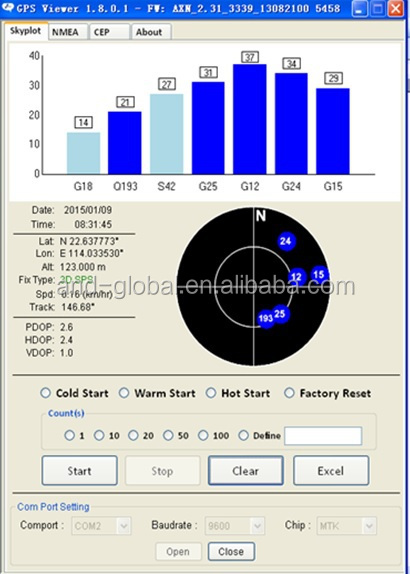This screenshot has width=410, height=574.
Task: Click satellite 12 marker on skyplot
Action: tap(297, 277)
